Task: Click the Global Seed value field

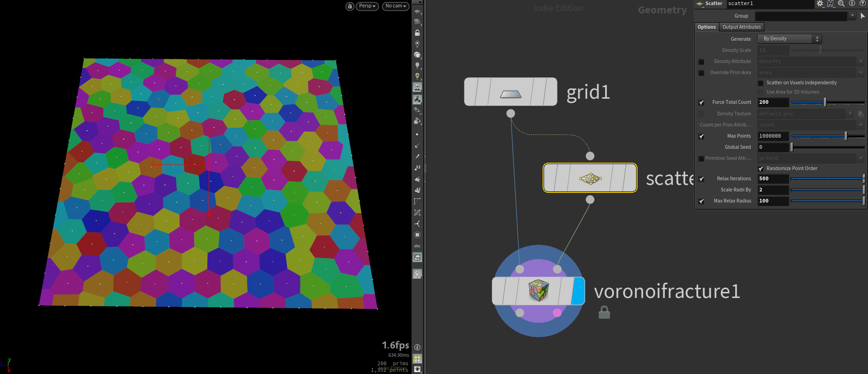Action: 773,147
